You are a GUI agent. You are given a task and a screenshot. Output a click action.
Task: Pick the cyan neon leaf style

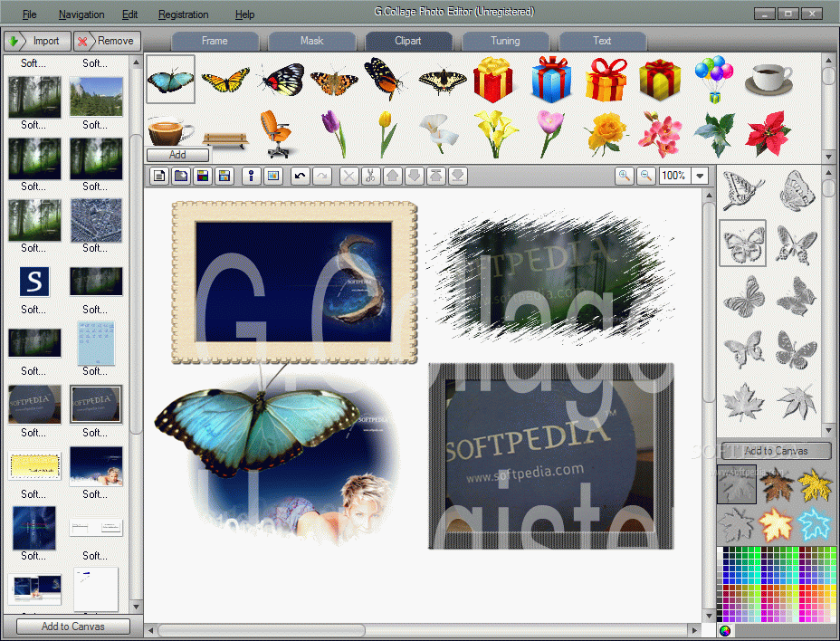click(x=814, y=524)
